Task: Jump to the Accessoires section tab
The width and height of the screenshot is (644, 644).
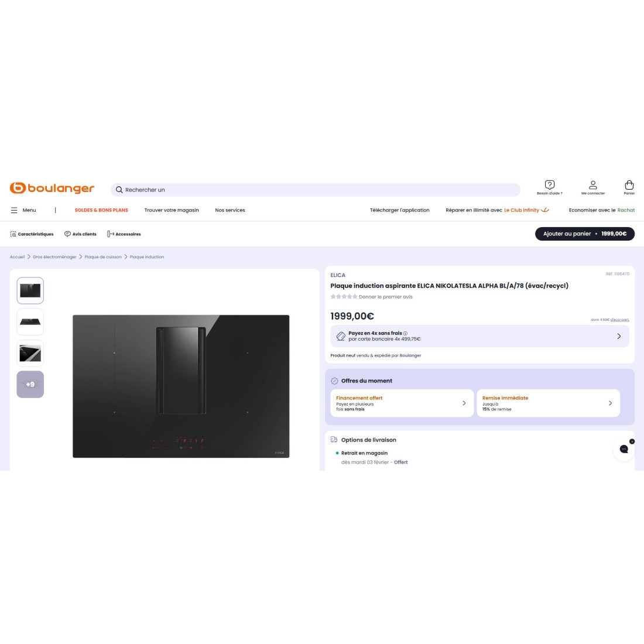Action: coord(124,234)
